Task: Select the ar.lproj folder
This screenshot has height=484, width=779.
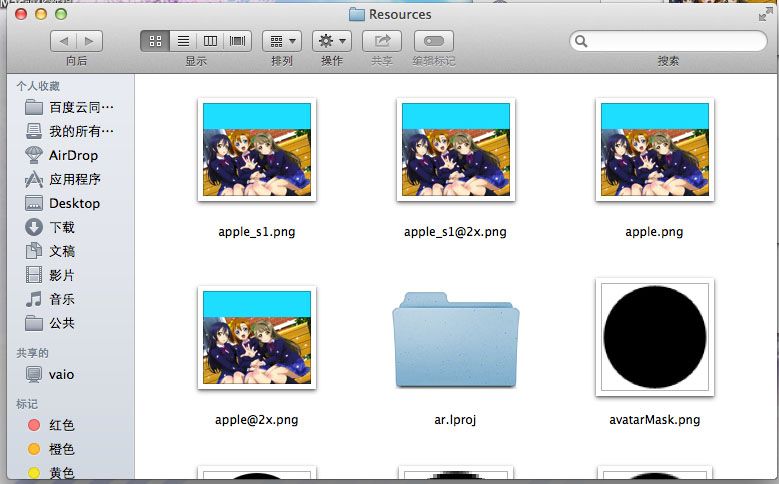Action: pyautogui.click(x=455, y=339)
